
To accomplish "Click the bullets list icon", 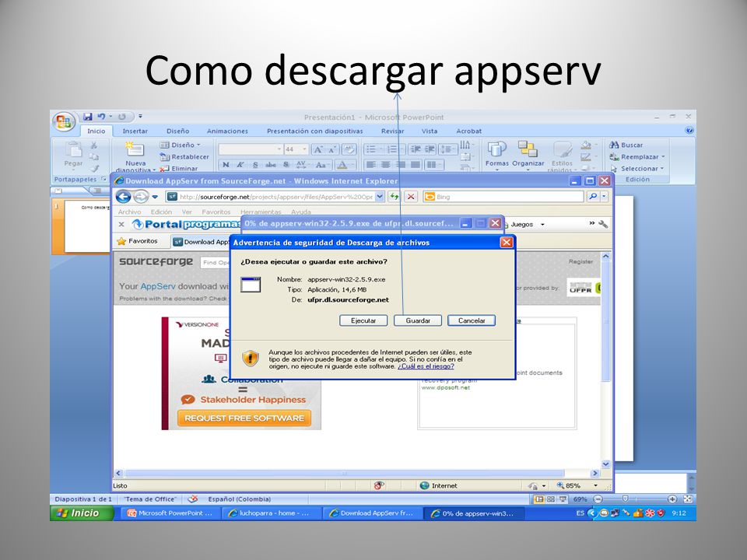I will click(x=372, y=149).
